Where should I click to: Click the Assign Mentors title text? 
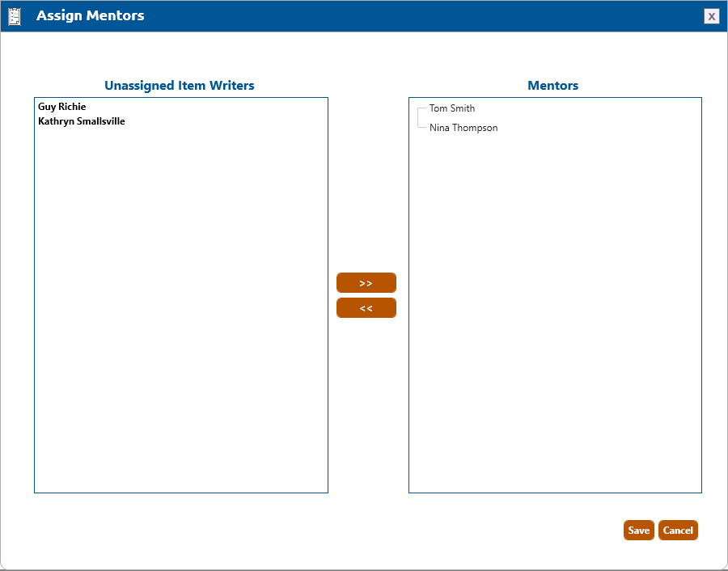click(91, 16)
